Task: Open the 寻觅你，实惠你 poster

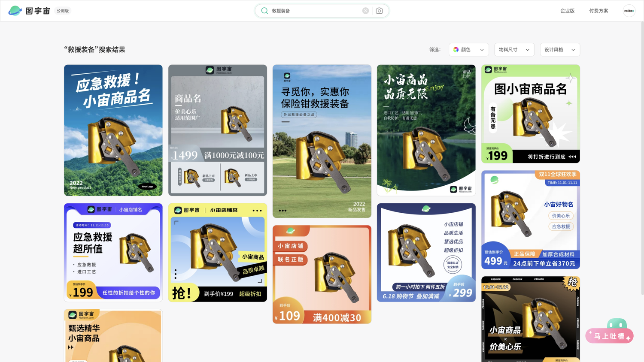Action: (x=322, y=141)
